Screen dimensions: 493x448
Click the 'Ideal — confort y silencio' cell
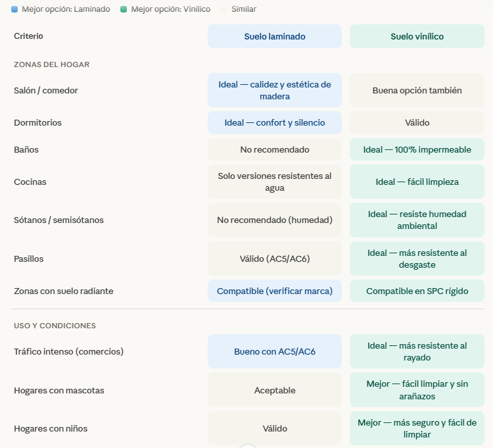tap(274, 122)
